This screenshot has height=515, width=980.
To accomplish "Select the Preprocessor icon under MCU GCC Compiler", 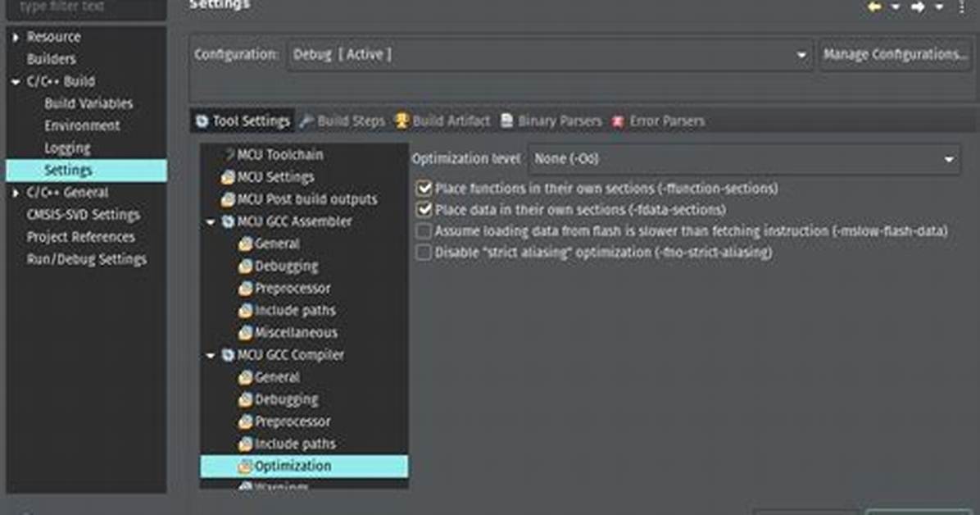I will (x=246, y=422).
